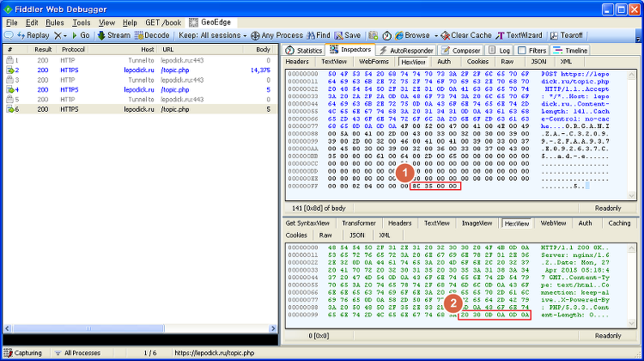Click Readonly button in response hex view

click(x=608, y=336)
